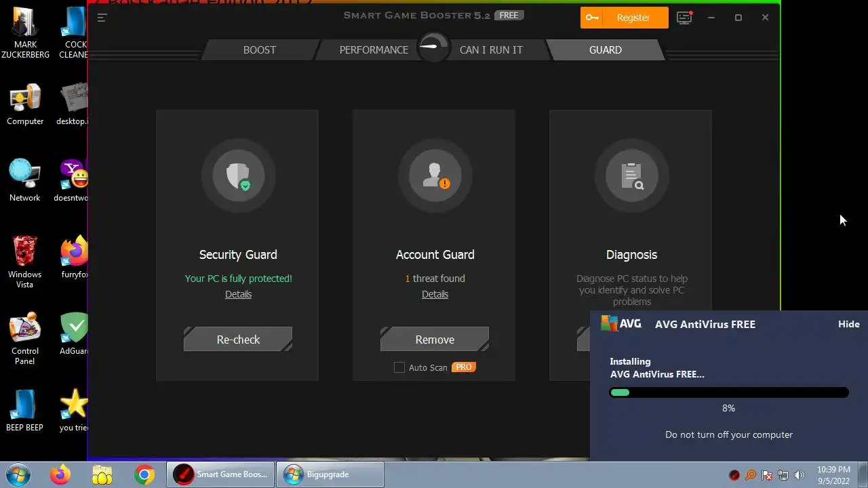Image resolution: width=868 pixels, height=488 pixels.
Task: Click the Diagnosis heading
Action: tap(631, 255)
